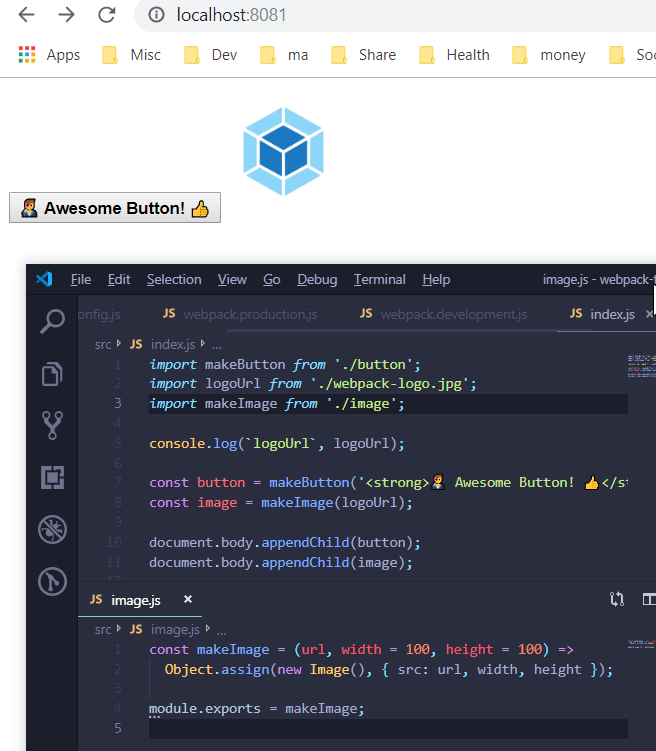Click the console.log line in index.js
Viewport: 656px width, 751px height.
tap(277, 444)
